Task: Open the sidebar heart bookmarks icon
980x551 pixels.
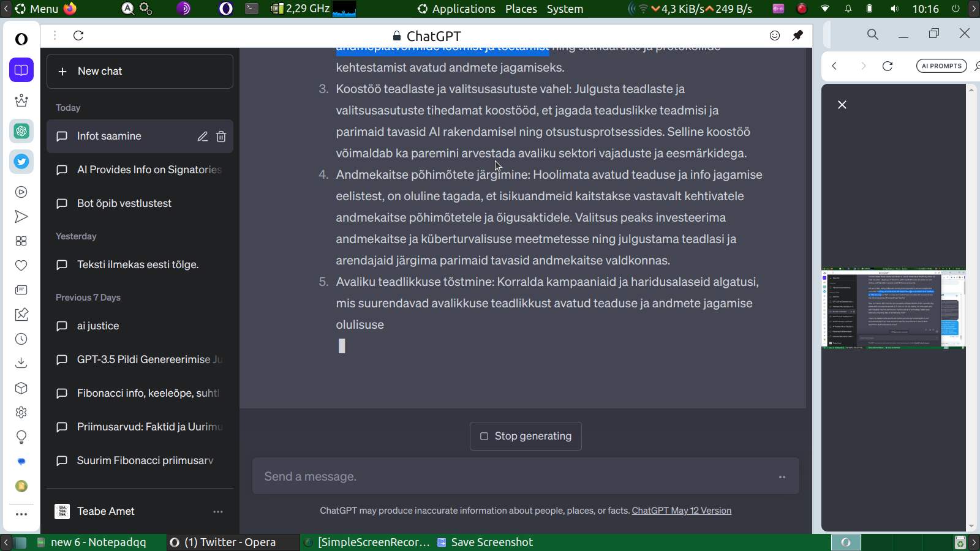Action: pyautogui.click(x=21, y=266)
